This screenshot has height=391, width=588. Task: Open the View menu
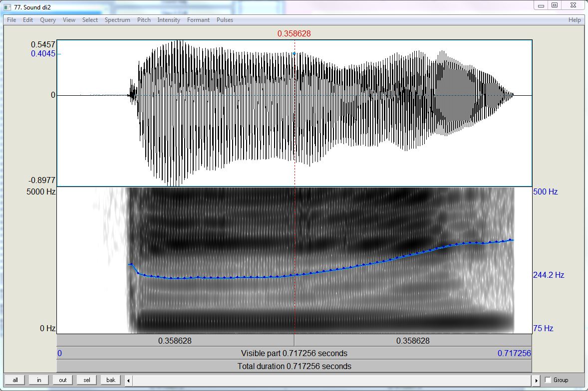(x=69, y=20)
